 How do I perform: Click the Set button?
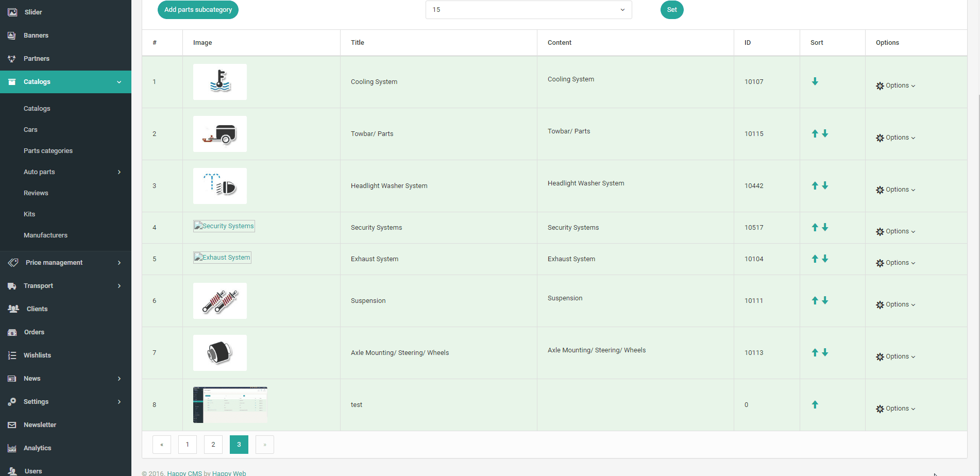672,10
